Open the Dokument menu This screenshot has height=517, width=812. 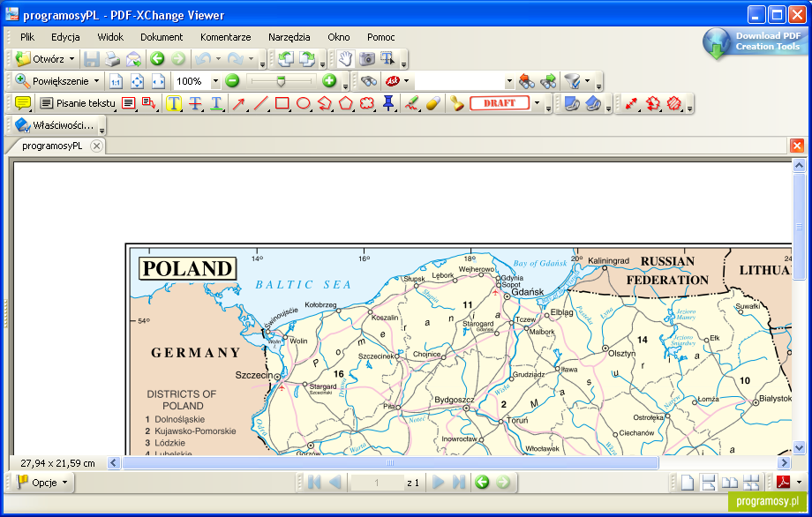(x=162, y=37)
